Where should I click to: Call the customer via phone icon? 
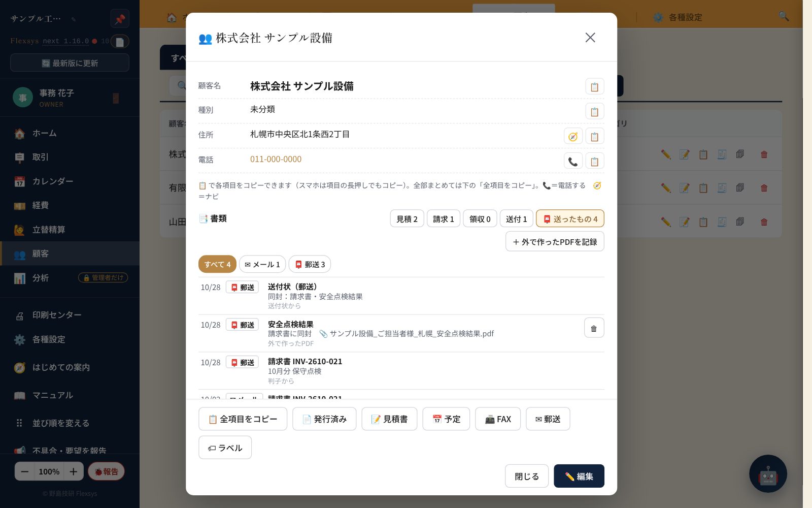pos(573,161)
